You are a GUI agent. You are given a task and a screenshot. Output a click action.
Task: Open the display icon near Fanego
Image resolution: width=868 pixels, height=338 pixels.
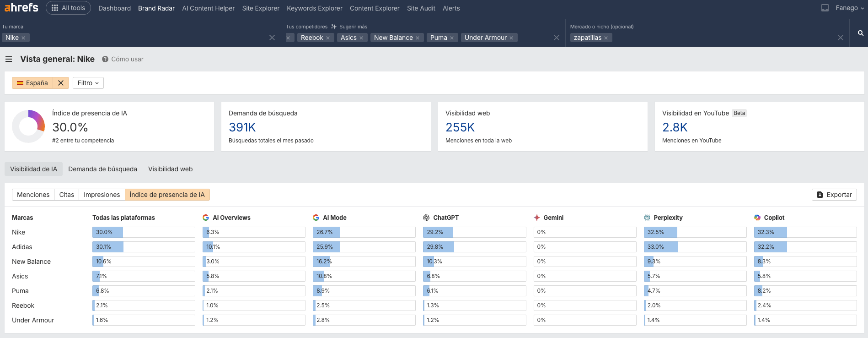825,8
